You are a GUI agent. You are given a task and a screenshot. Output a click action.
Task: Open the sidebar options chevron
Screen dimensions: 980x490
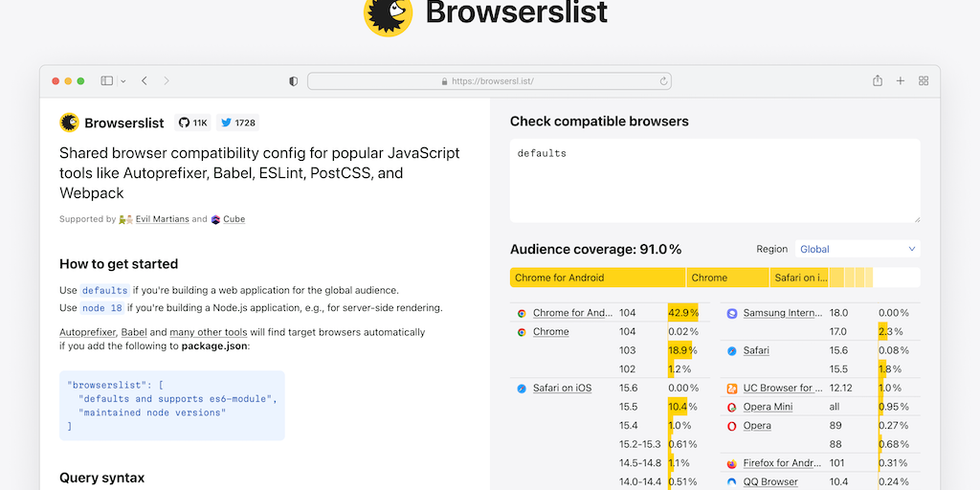coord(123,81)
